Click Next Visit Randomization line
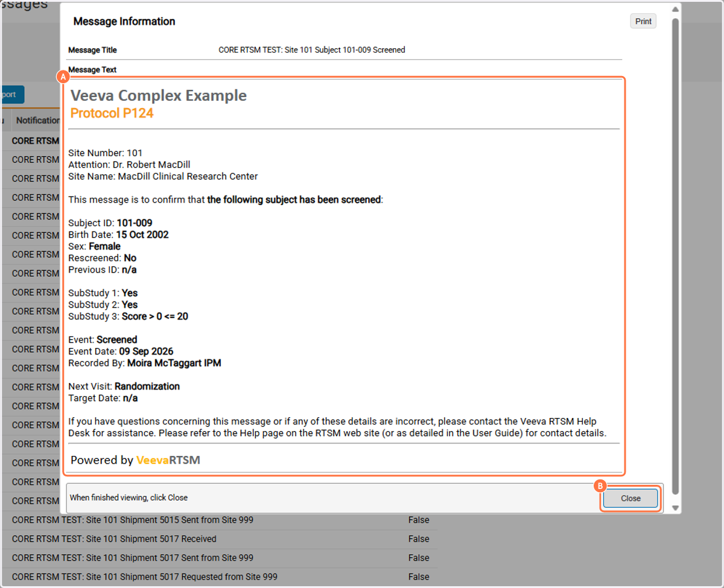This screenshot has height=588, width=724. click(124, 387)
